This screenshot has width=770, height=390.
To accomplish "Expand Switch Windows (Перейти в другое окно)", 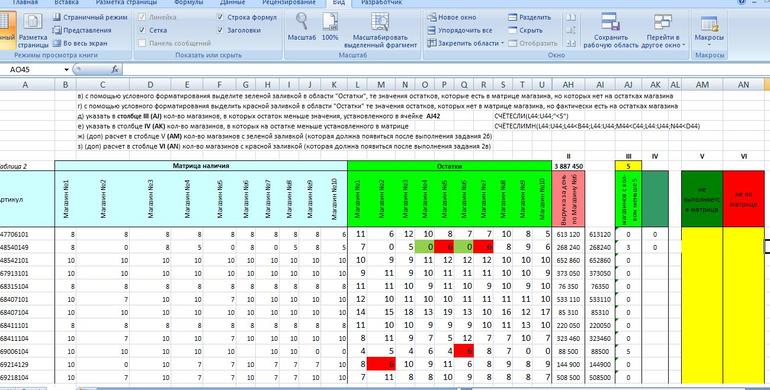I will click(662, 30).
